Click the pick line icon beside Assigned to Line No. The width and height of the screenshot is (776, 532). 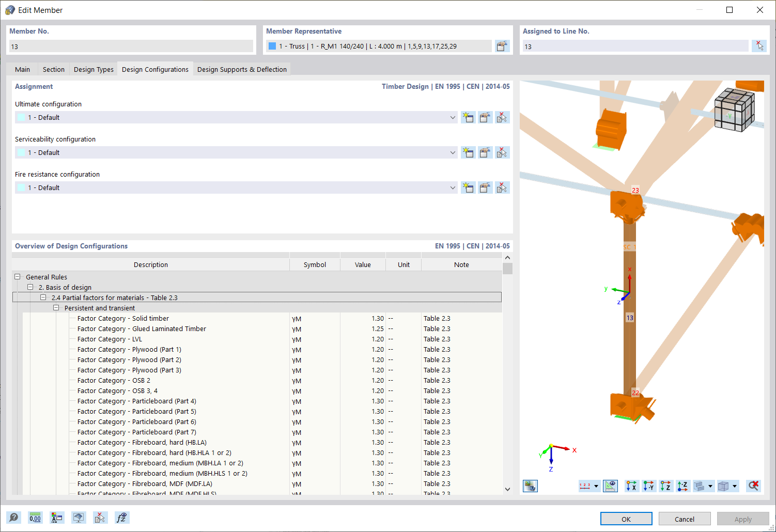(x=759, y=46)
